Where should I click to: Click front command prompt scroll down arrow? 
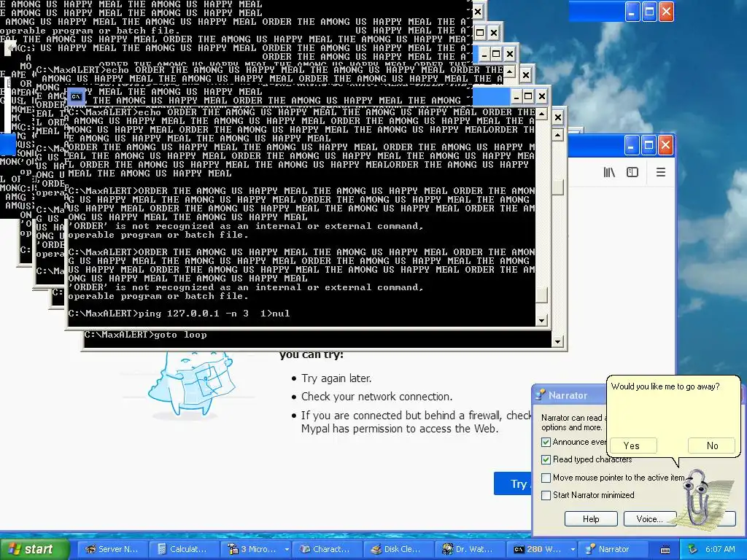(x=541, y=321)
